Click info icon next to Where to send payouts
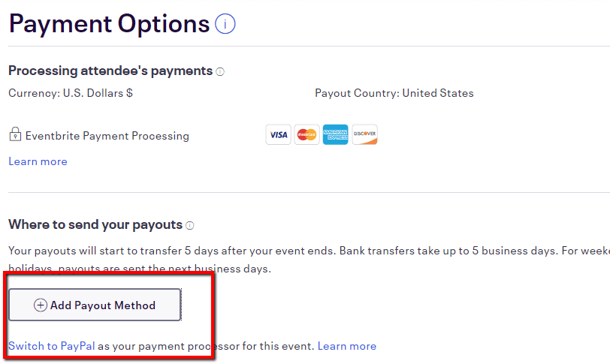Screen dimensions: 610x364 tap(190, 226)
